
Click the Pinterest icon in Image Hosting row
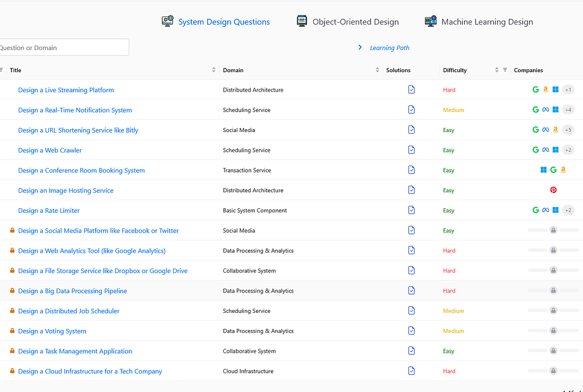[x=553, y=191]
